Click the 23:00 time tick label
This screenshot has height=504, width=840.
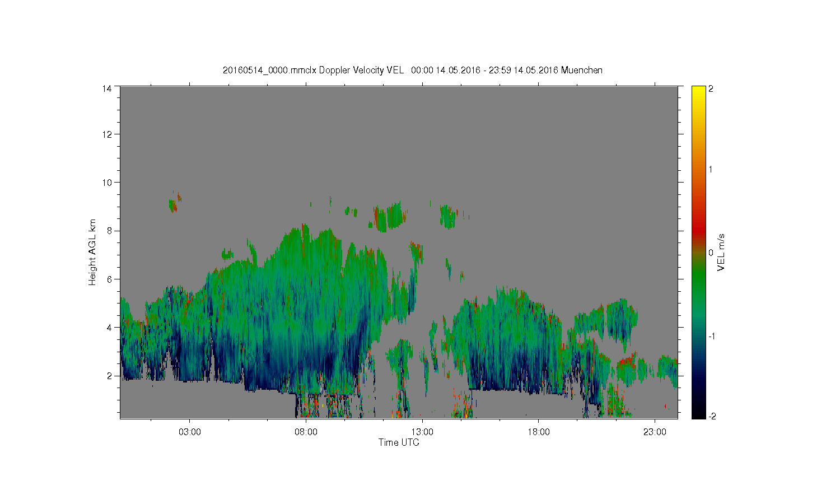click(x=655, y=432)
